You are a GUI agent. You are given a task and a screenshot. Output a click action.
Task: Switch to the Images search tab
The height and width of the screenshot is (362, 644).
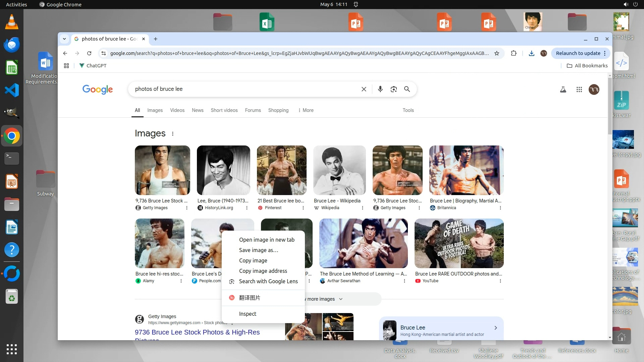coord(155,110)
